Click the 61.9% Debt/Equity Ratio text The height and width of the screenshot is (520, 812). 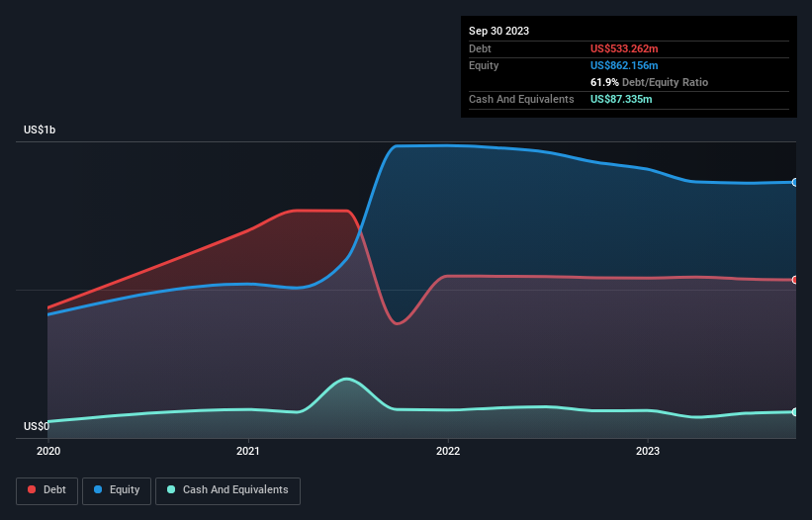(649, 82)
